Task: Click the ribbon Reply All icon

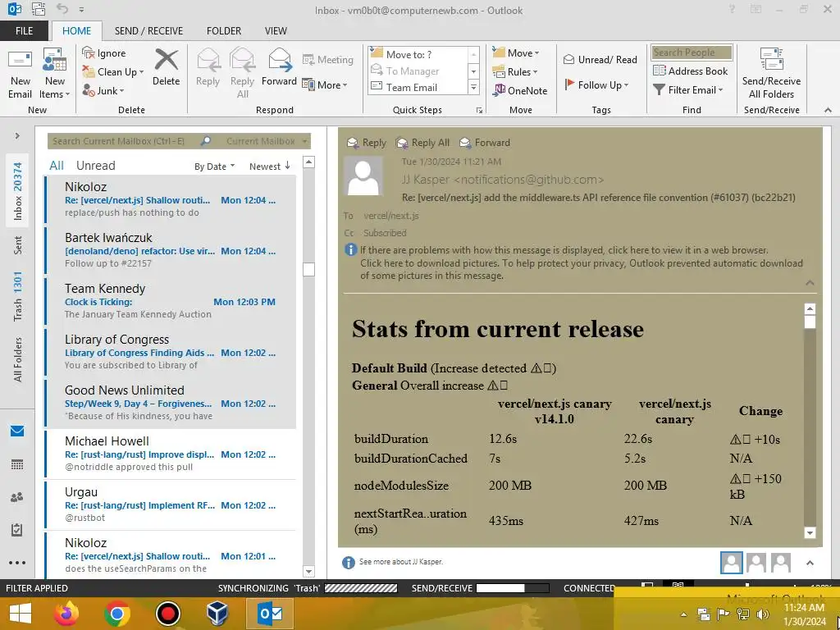Action: point(242,74)
